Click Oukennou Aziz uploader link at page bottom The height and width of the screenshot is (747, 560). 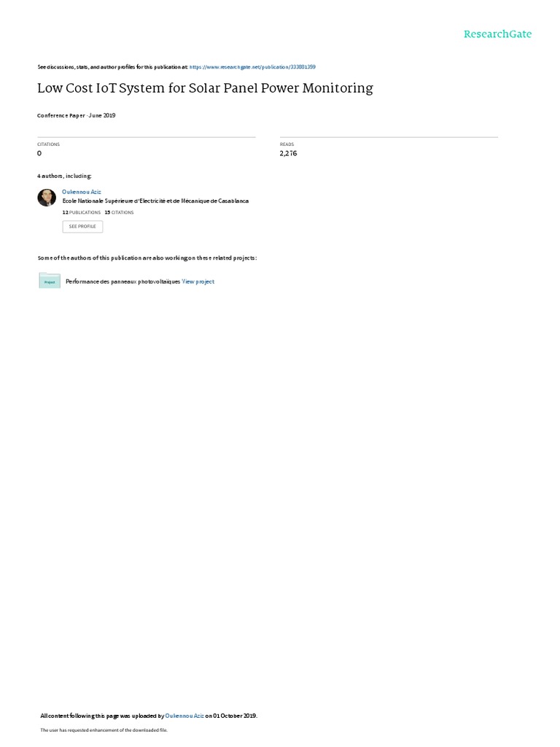click(x=184, y=716)
